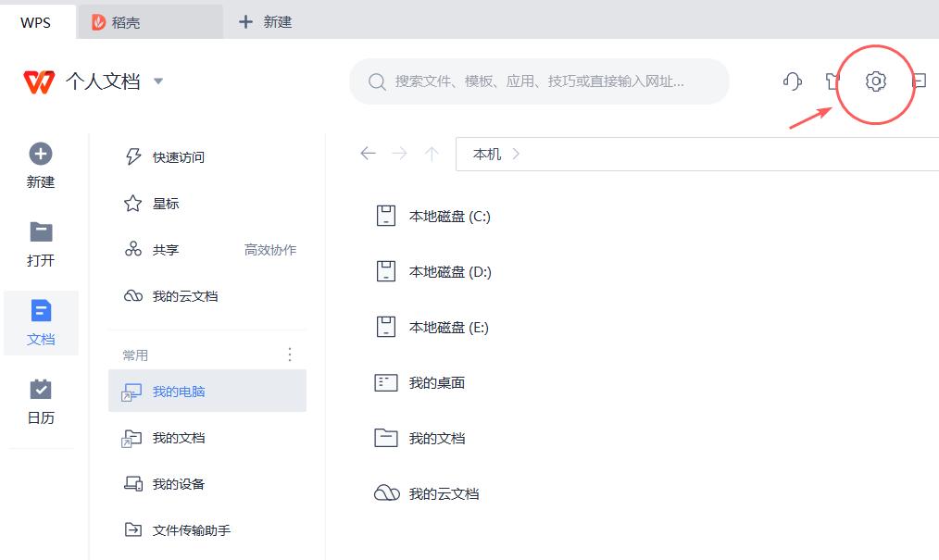939x560 pixels.
Task: Expand the 个人文档 account dropdown
Action: tap(157, 81)
